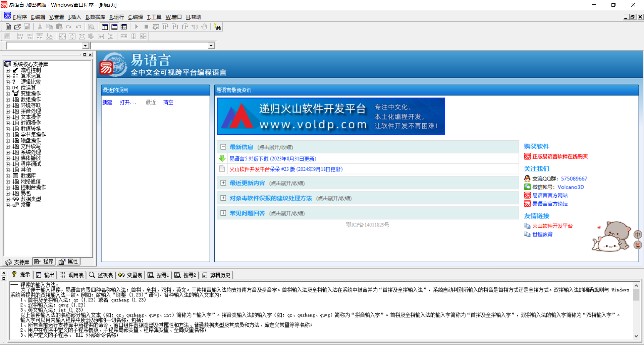Open the 易语言官方论坛 link
644x345 pixels.
550,204
